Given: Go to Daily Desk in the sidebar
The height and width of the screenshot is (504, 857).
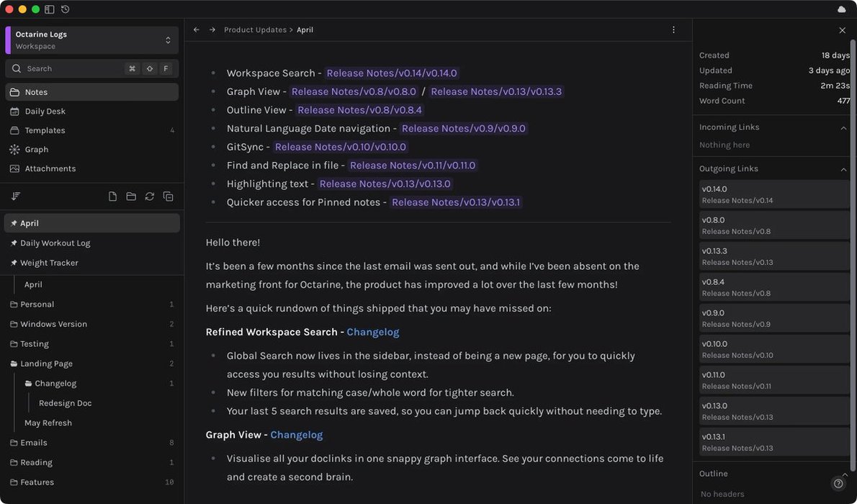Looking at the screenshot, I should point(45,112).
